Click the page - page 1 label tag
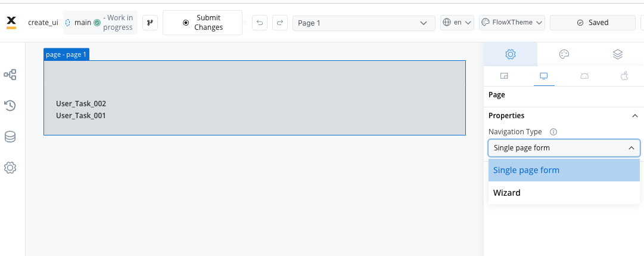The width and height of the screenshot is (644, 256). pyautogui.click(x=66, y=54)
